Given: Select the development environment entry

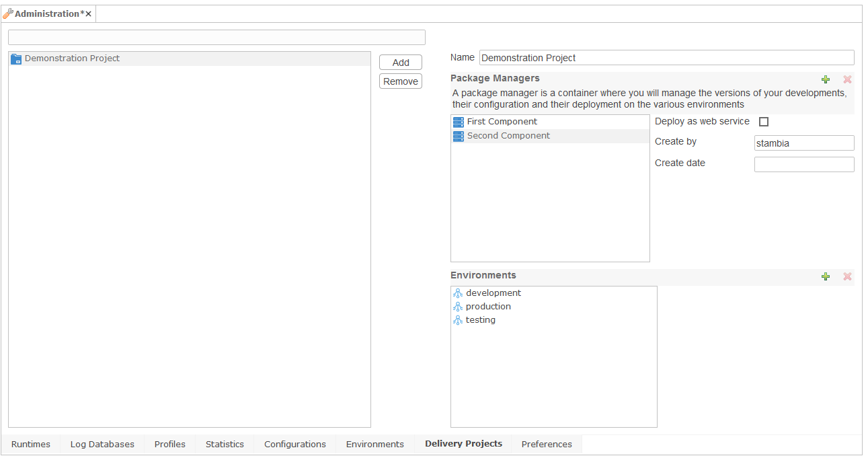Looking at the screenshot, I should (x=493, y=293).
